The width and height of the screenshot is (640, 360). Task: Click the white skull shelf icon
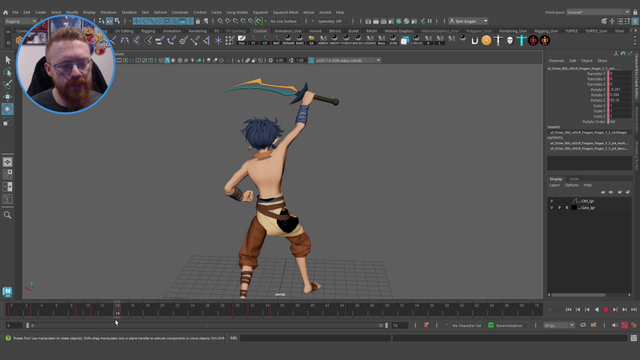510,40
